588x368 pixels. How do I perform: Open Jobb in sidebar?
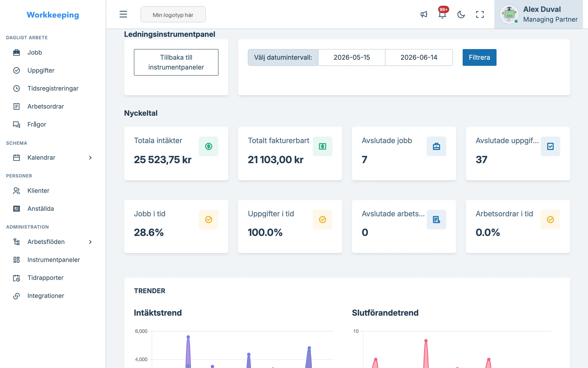click(35, 52)
